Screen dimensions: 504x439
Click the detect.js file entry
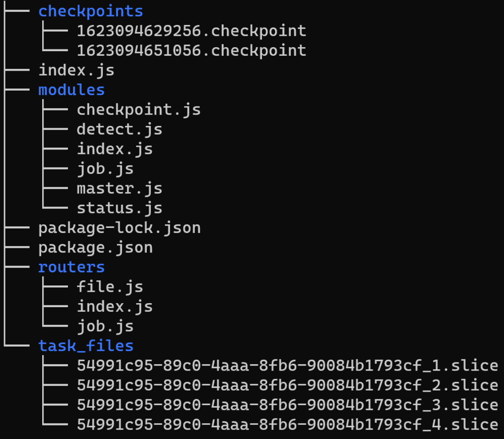point(119,130)
